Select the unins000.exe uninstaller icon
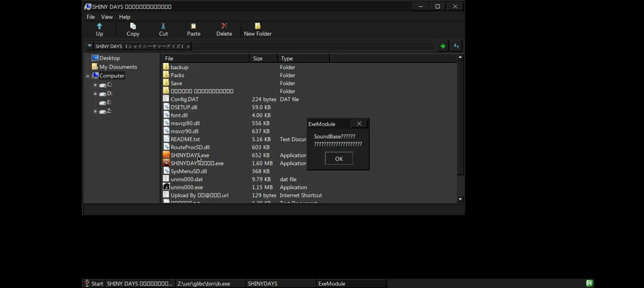 (x=166, y=187)
